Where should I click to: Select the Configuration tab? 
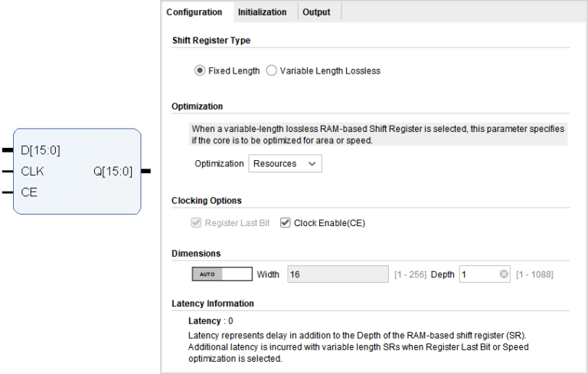[x=194, y=12]
